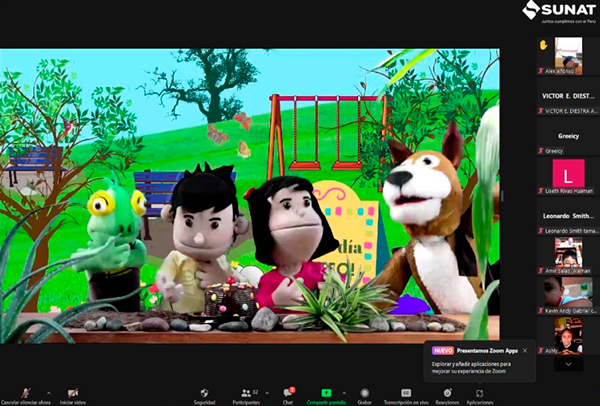The image size is (600, 406).
Task: Open the Reacciones emoji icon
Action: (x=446, y=393)
